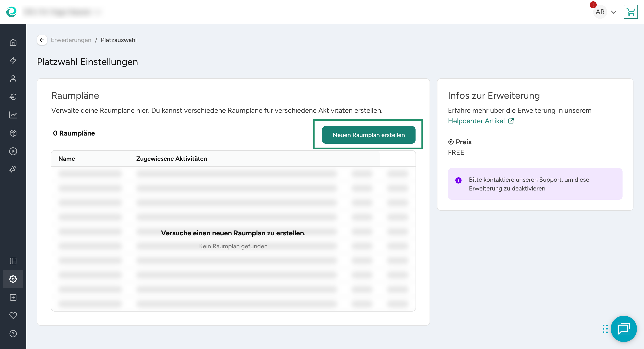Open the person icon in sidebar
644x349 pixels.
(13, 79)
